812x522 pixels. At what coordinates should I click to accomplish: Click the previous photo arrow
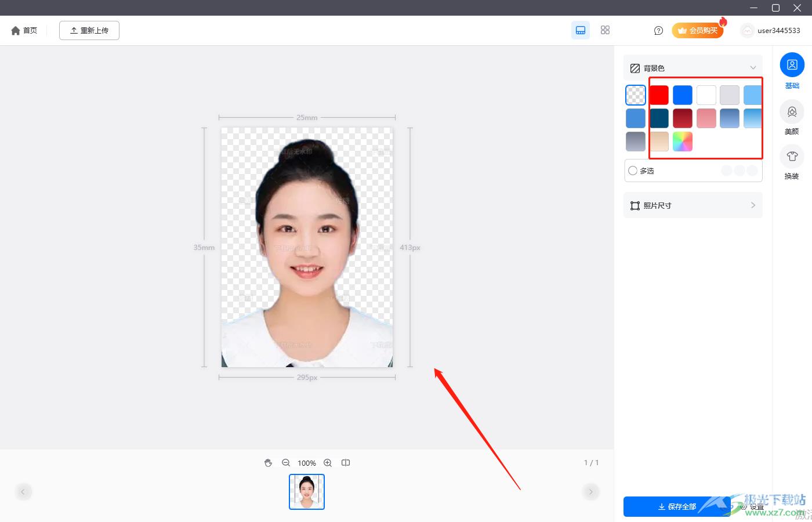tap(23, 492)
